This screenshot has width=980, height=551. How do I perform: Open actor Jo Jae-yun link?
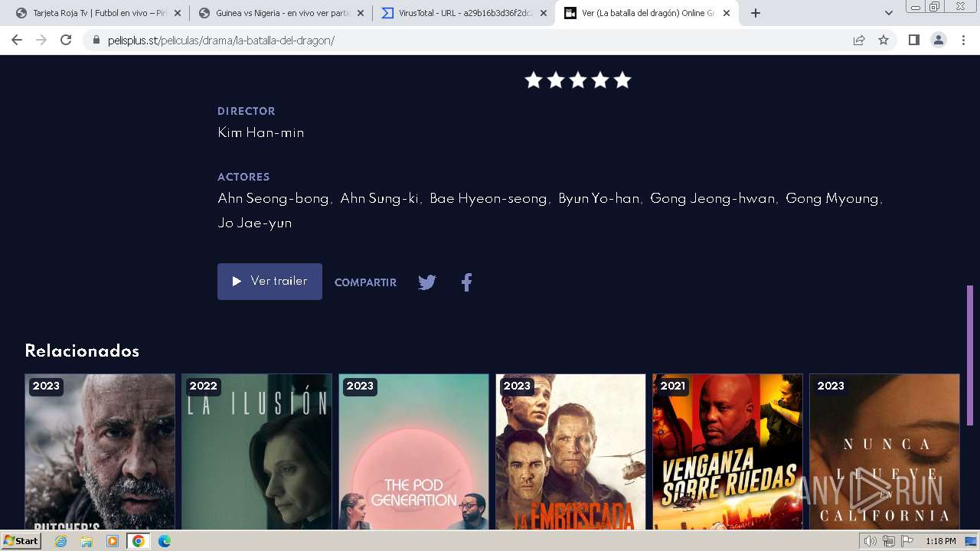pos(255,223)
